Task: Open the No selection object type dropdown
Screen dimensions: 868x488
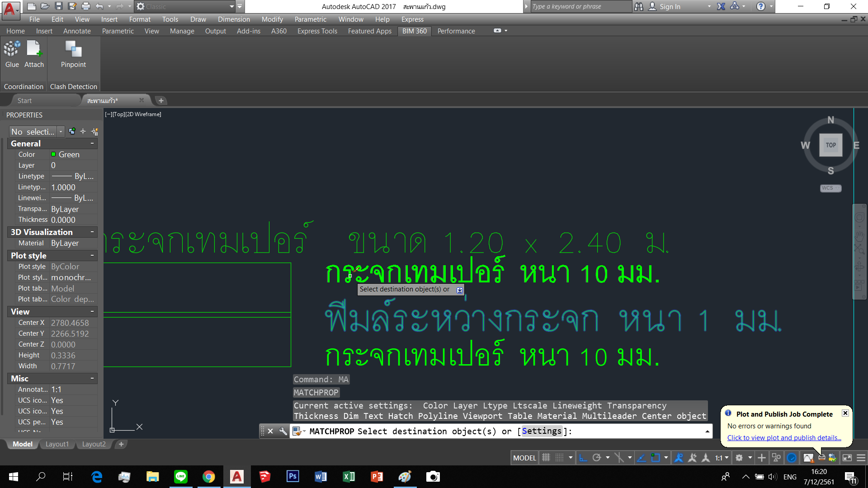Action: (x=61, y=131)
